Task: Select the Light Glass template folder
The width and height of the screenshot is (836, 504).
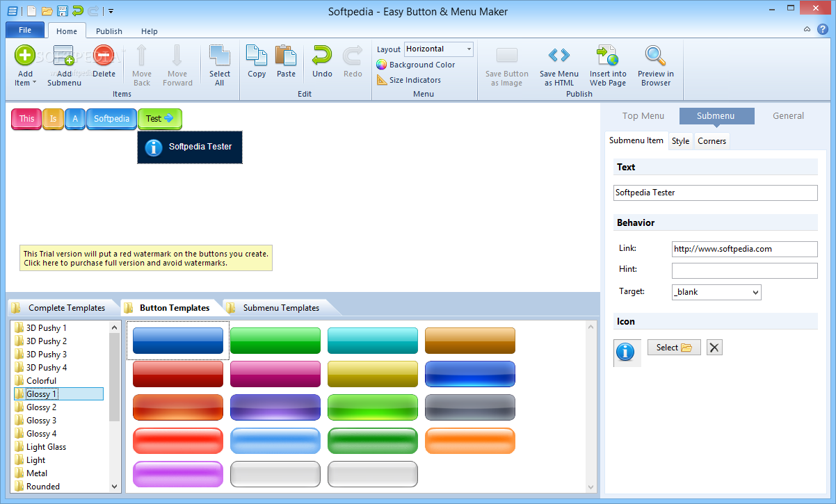Action: pyautogui.click(x=46, y=446)
